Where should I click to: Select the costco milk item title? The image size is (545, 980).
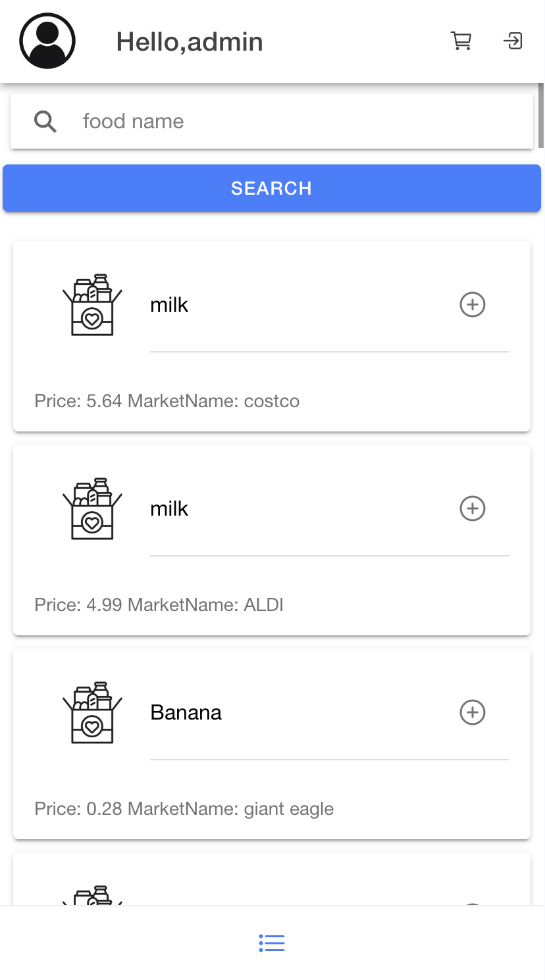(169, 305)
